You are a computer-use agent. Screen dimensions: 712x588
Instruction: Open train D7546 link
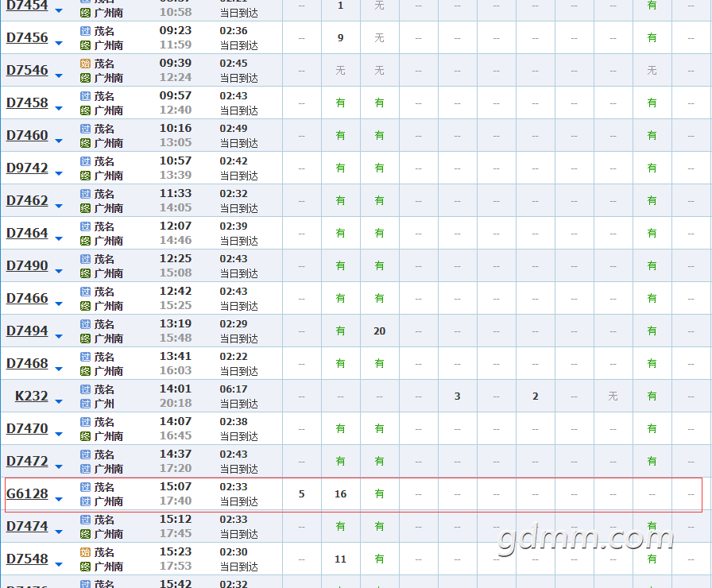[27, 71]
